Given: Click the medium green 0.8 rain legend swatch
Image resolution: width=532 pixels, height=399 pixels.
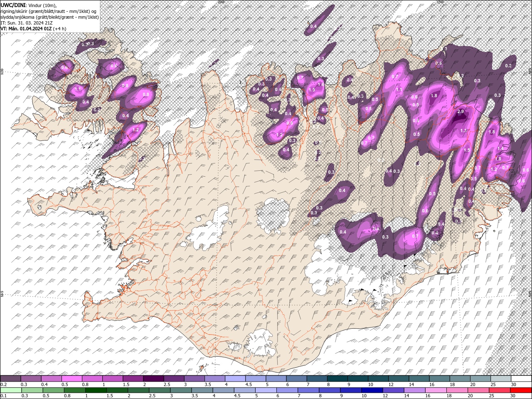Looking at the screenshot, I should tap(74, 390).
